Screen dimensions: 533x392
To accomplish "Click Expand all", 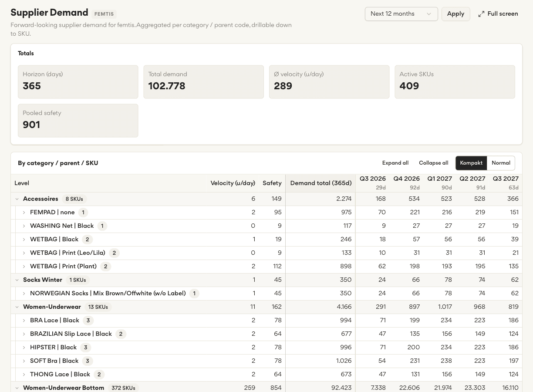I will [x=395, y=163].
